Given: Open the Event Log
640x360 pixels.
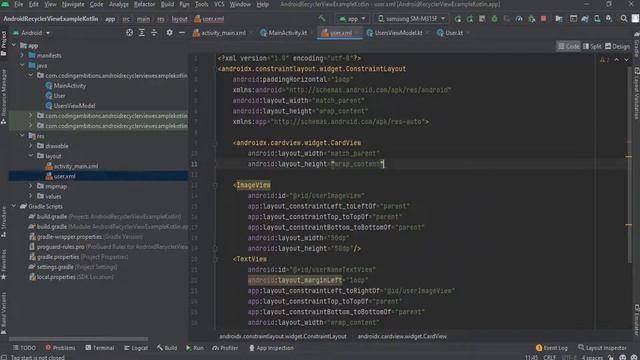Looking at the screenshot, I should (551, 348).
